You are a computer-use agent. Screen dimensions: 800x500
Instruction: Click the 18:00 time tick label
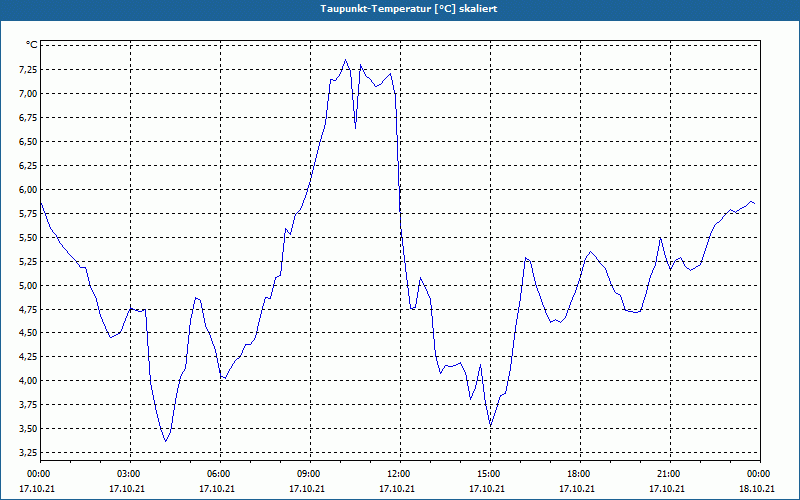[580, 473]
